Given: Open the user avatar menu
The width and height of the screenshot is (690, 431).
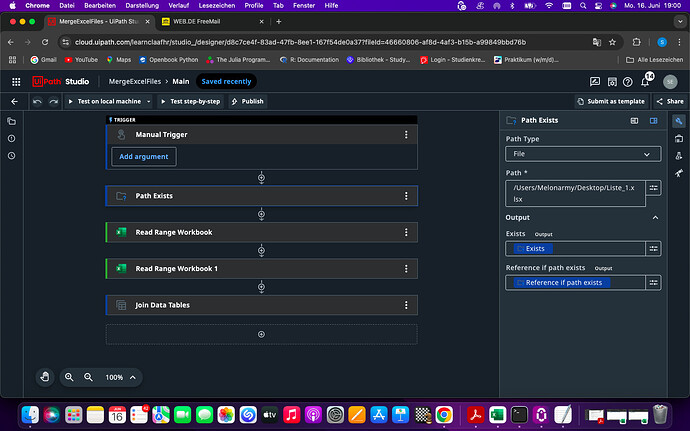Looking at the screenshot, I should point(670,81).
